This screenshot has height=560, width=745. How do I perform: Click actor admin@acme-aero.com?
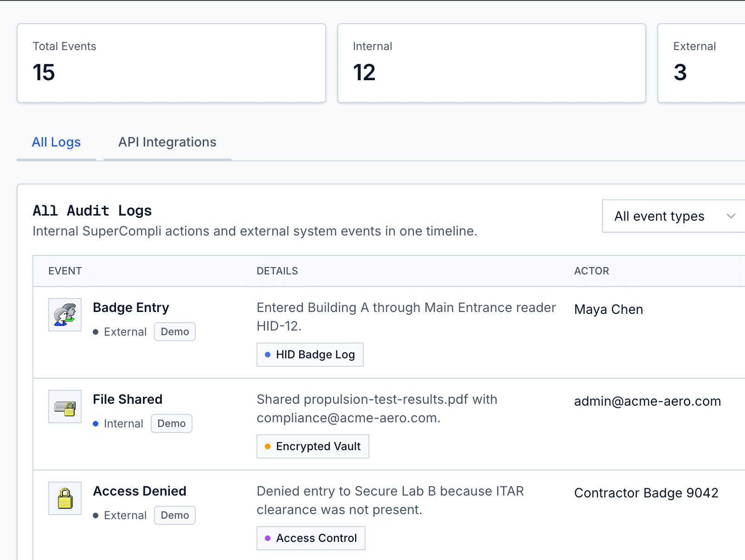pos(648,401)
